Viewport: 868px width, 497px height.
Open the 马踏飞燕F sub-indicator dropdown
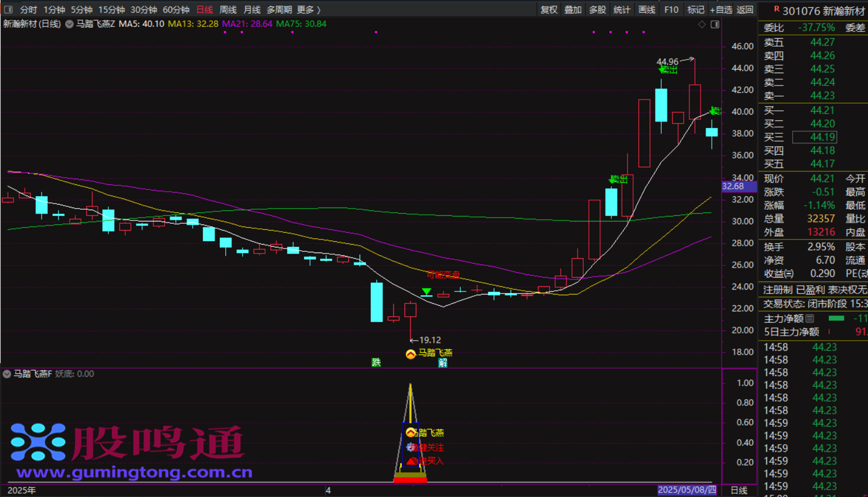click(x=7, y=374)
